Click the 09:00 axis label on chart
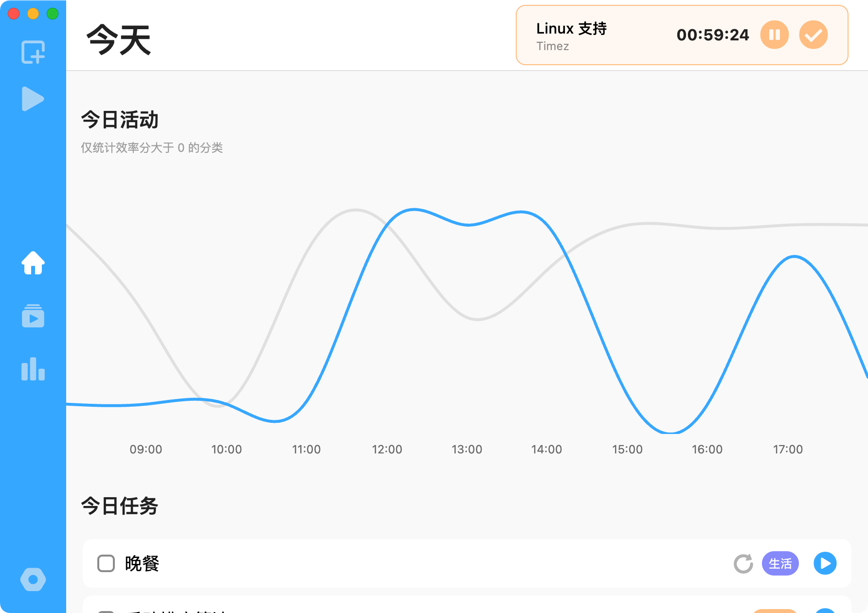Viewport: 868px width, 613px height. pyautogui.click(x=145, y=450)
